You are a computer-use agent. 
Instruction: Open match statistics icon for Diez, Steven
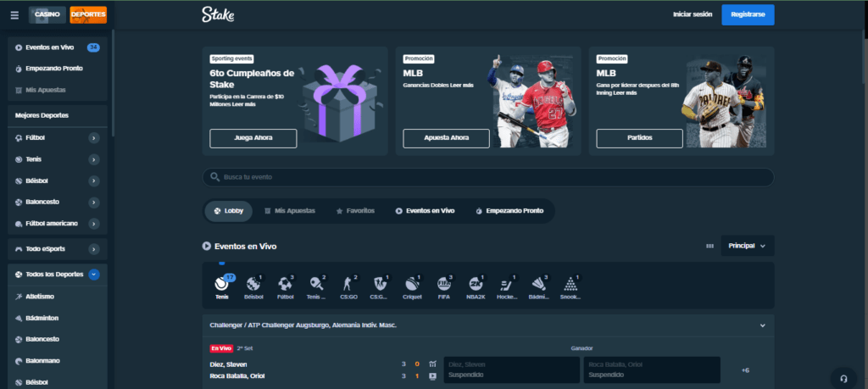(x=432, y=364)
